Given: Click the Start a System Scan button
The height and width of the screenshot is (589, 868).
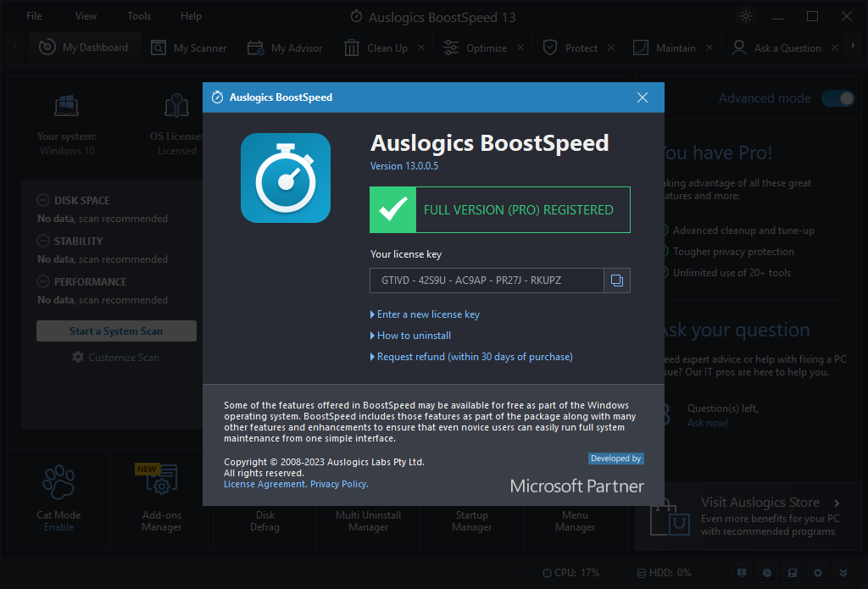Looking at the screenshot, I should tap(116, 331).
